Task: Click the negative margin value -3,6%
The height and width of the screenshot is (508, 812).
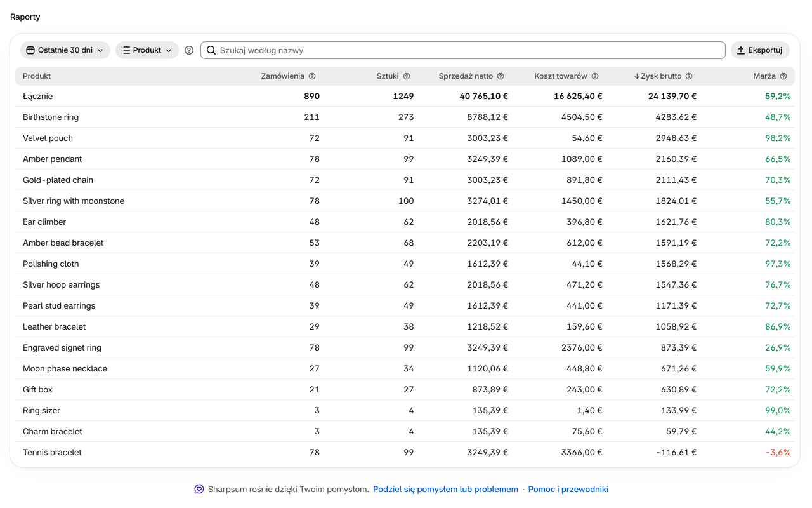Action: click(778, 452)
